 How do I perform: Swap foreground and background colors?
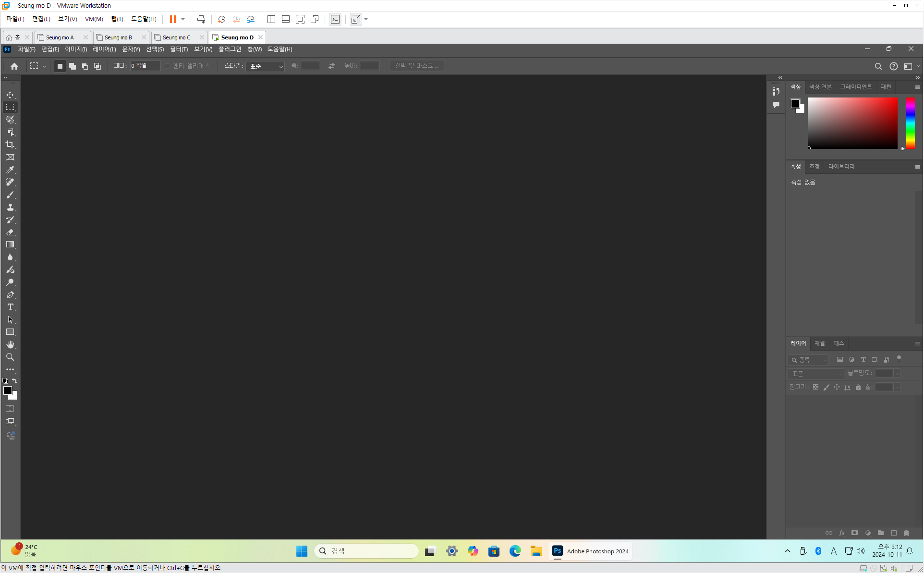[15, 381]
